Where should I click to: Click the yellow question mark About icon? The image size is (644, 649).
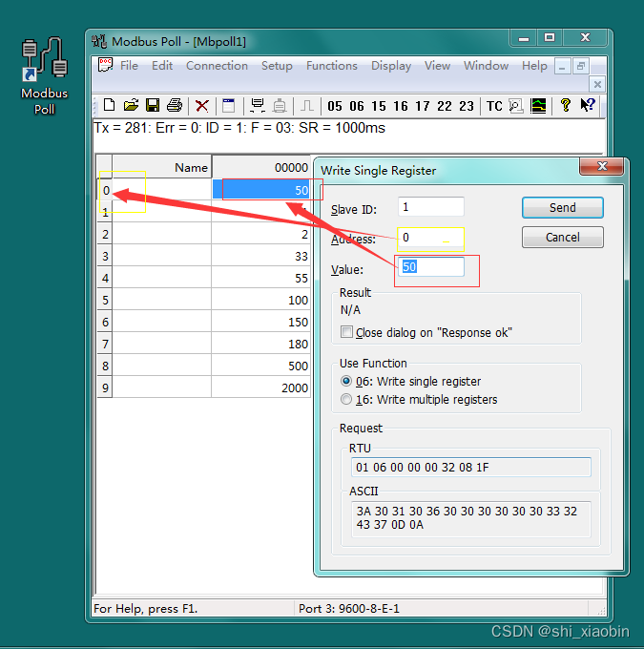(565, 105)
